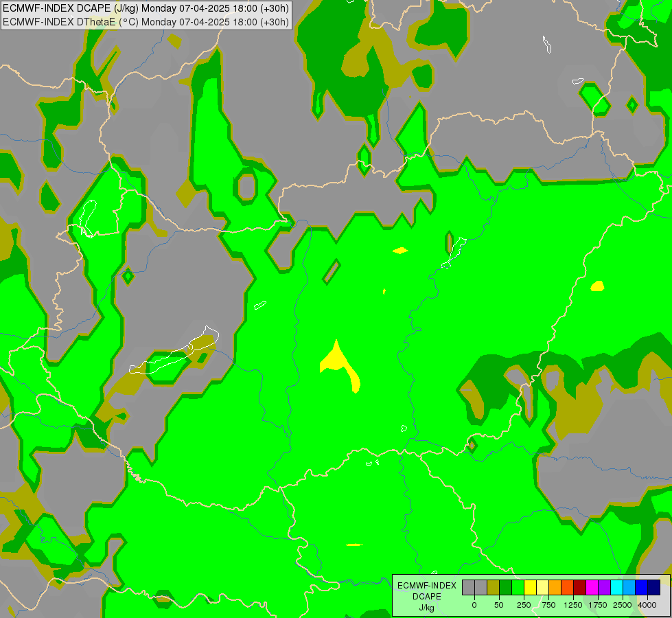Click the legend unit 'J/kg'
This screenshot has width=672, height=618.
427,608
